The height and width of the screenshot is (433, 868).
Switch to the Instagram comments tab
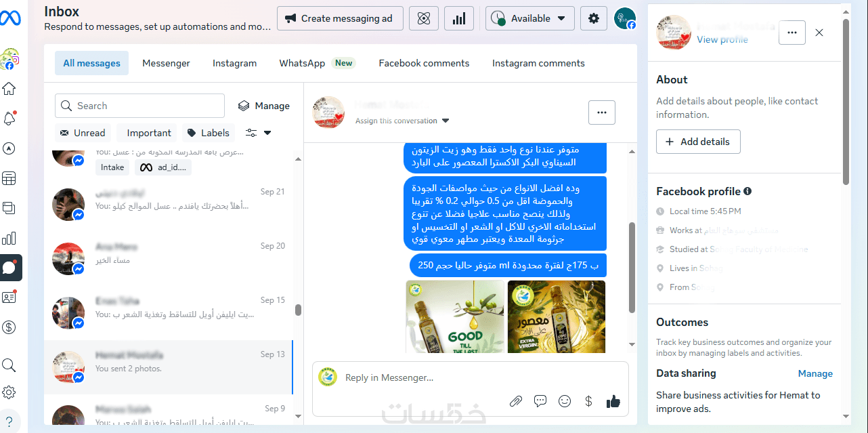coord(538,63)
